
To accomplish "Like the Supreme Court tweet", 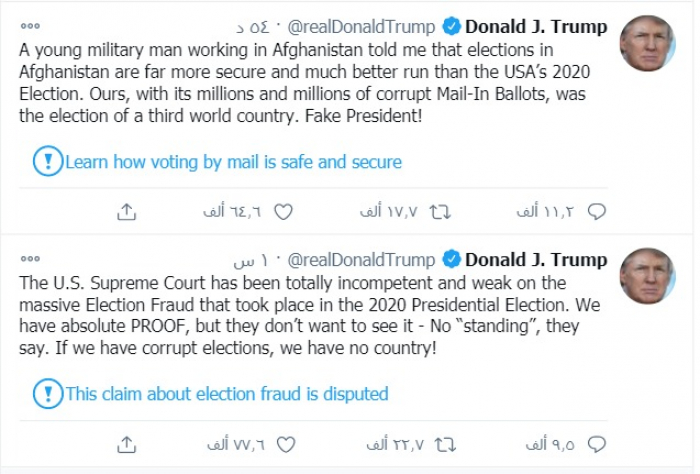I will click(x=283, y=442).
